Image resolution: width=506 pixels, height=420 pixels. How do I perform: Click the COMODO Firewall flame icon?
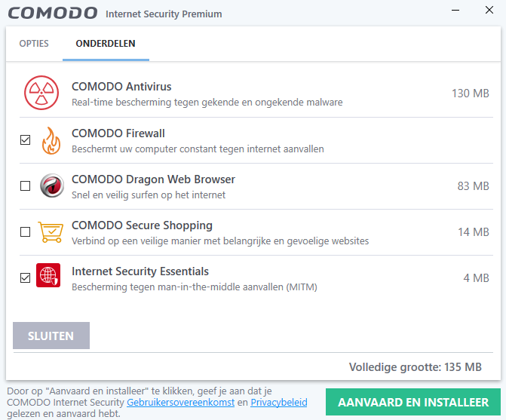point(51,140)
